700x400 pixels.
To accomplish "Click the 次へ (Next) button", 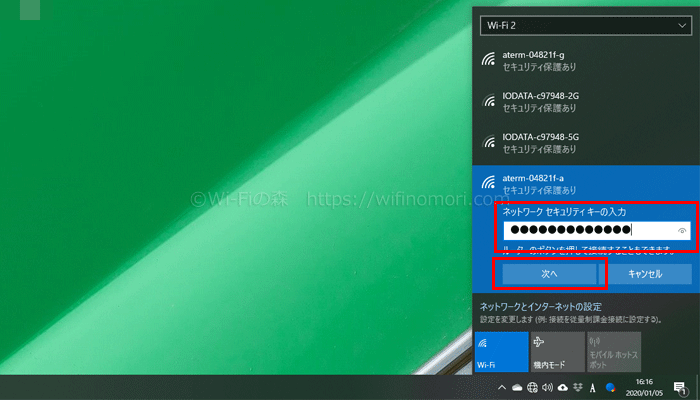I will [x=549, y=274].
